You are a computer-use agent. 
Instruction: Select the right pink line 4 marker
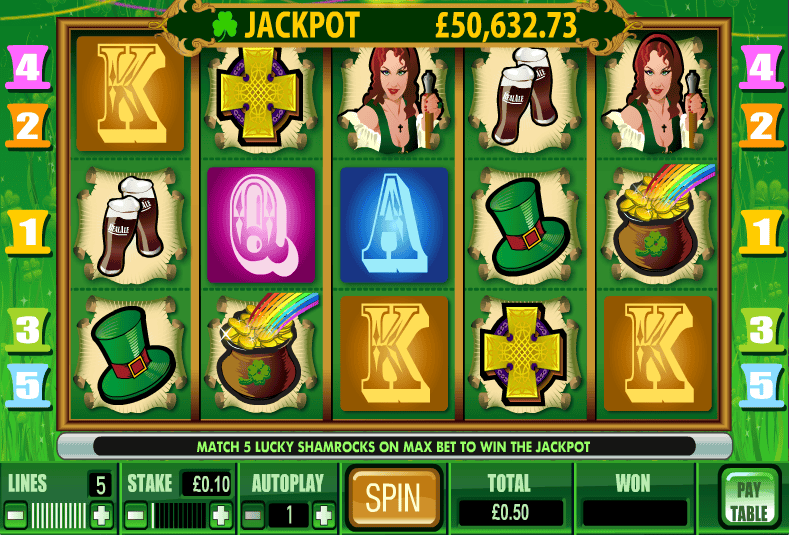click(761, 68)
